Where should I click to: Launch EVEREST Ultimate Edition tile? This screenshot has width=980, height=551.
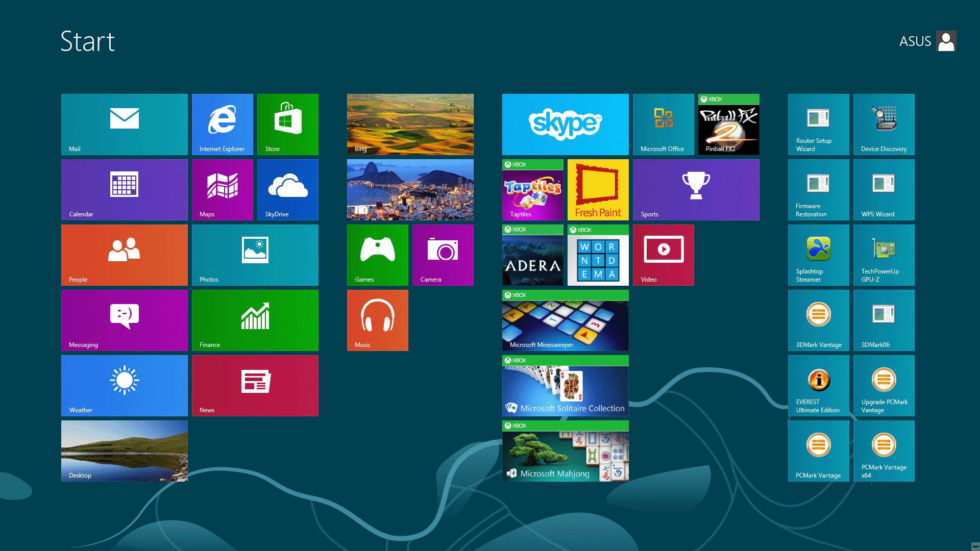pos(819,386)
